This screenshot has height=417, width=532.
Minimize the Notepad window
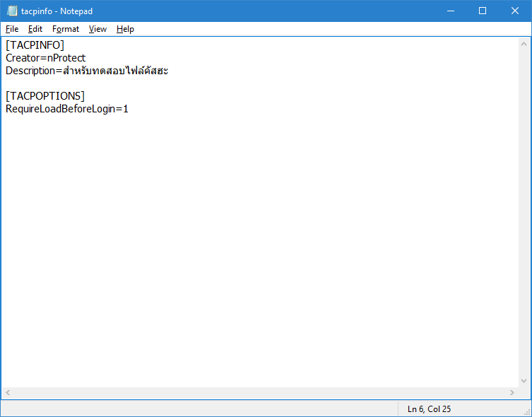point(450,11)
